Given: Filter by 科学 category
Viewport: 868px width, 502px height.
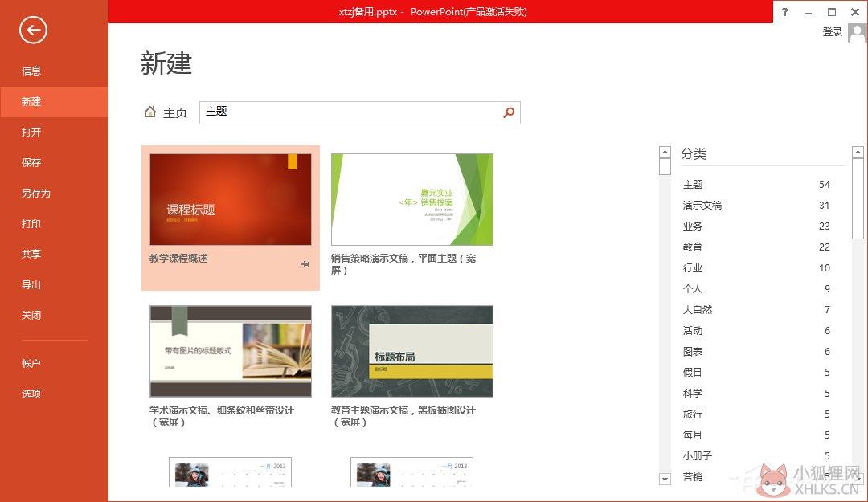Looking at the screenshot, I should 756,394.
